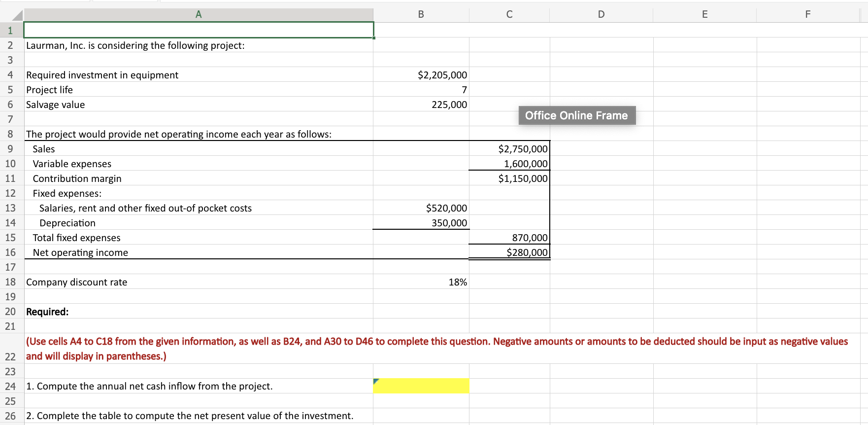Select '2. Complete the table' instruction text
Viewport: 868px width, 425px height.
(190, 416)
